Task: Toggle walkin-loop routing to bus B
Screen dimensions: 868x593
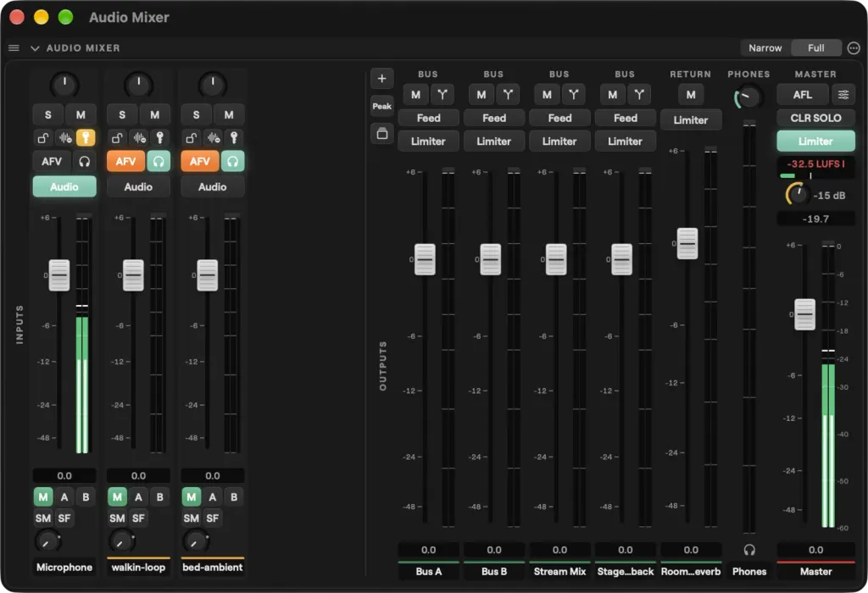Action: tap(160, 497)
